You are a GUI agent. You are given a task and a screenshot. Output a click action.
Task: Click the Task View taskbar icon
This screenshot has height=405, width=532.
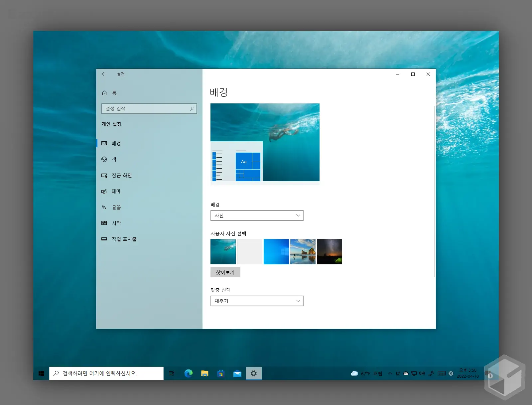[x=172, y=373]
